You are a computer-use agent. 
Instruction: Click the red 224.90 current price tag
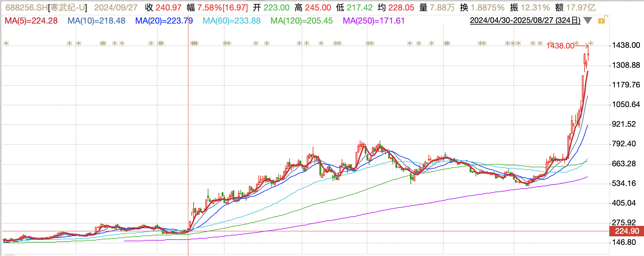pyautogui.click(x=627, y=231)
